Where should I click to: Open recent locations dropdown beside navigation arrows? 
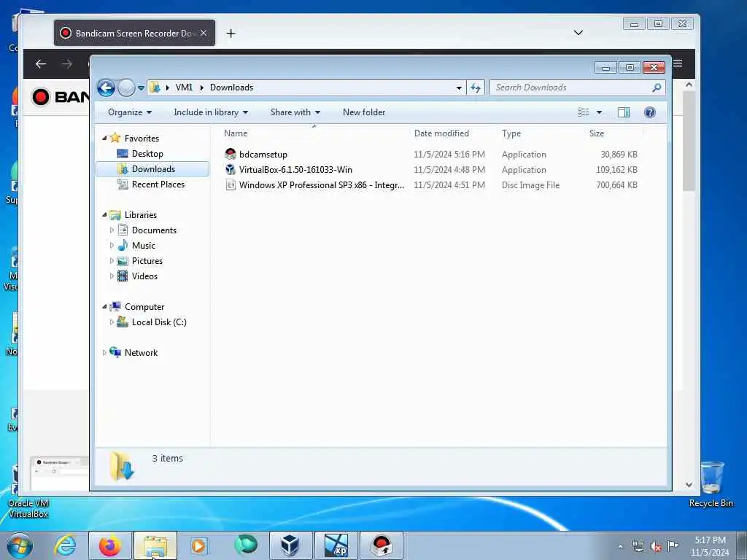[x=141, y=87]
